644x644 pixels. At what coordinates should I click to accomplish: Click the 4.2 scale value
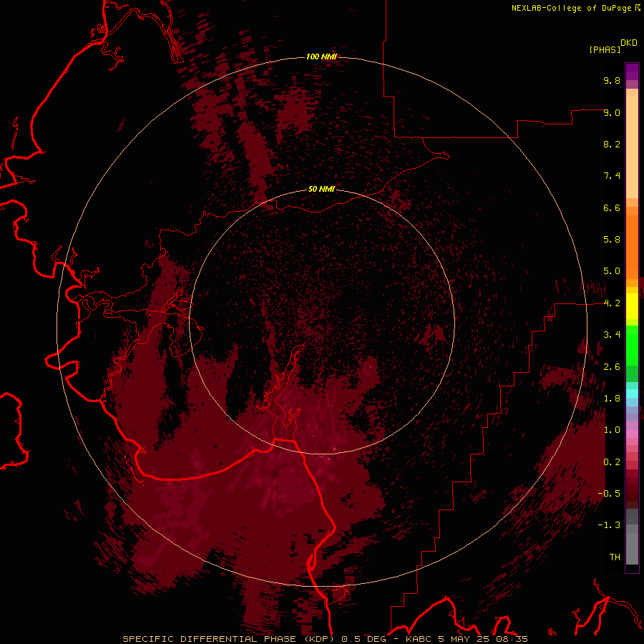pos(612,303)
